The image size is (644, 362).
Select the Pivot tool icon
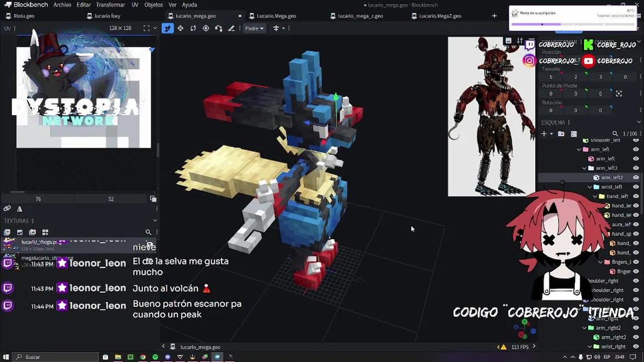pyautogui.click(x=206, y=28)
